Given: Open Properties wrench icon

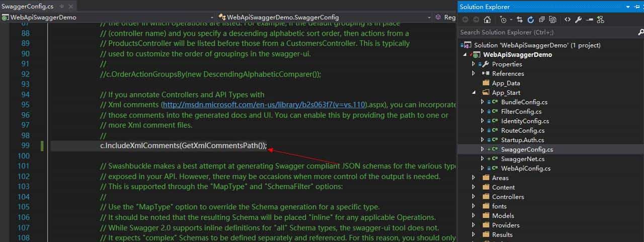Looking at the screenshot, I should [x=579, y=20].
